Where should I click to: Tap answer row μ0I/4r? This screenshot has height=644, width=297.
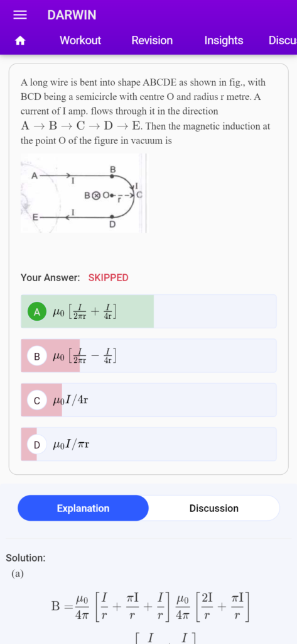(149, 400)
